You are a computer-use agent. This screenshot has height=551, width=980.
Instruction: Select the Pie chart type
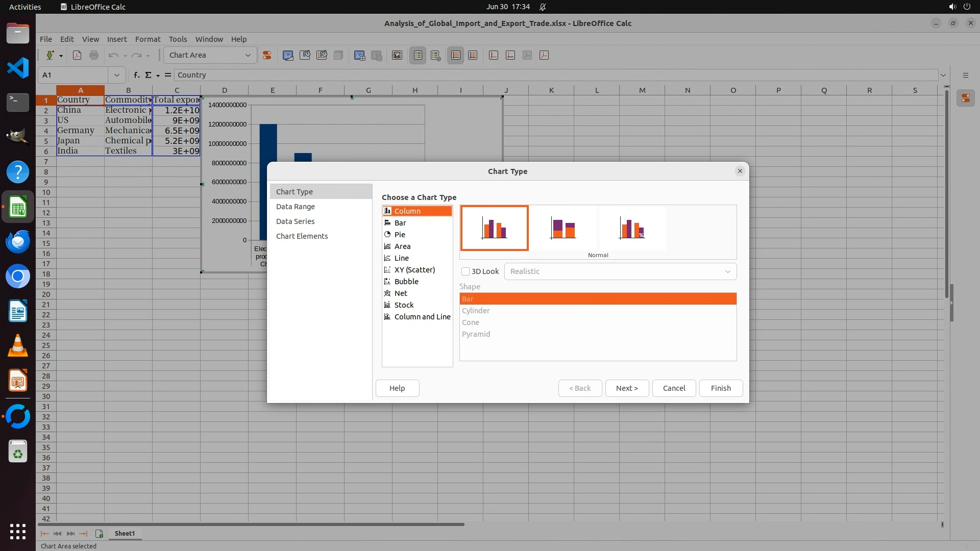pyautogui.click(x=400, y=235)
